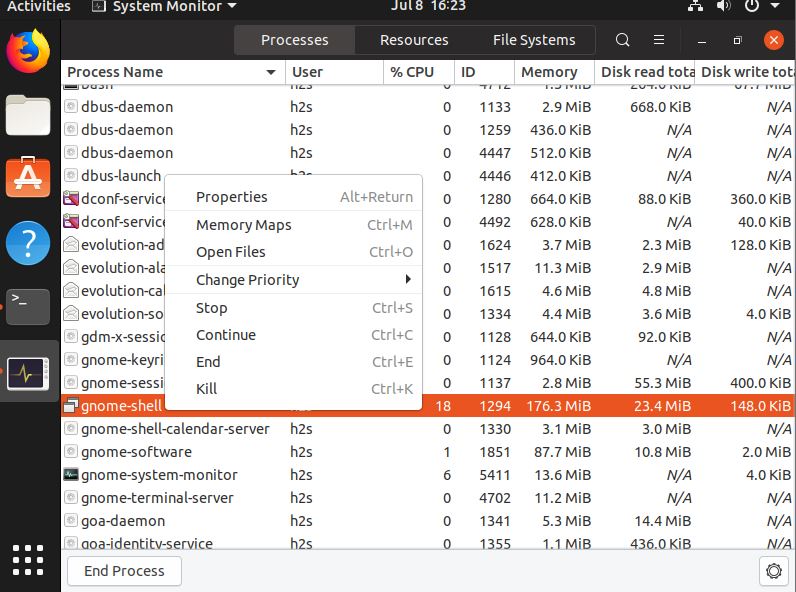Select the gnome-software process name

137,452
